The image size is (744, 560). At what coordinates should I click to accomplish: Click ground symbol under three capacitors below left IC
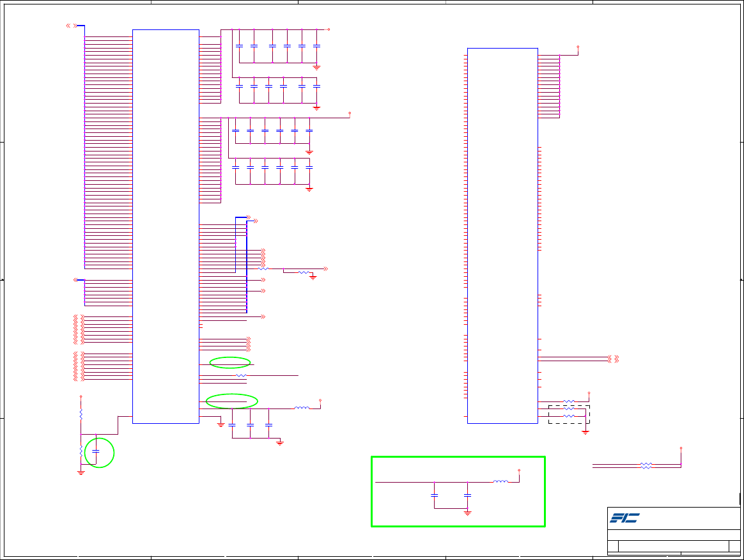280,443
